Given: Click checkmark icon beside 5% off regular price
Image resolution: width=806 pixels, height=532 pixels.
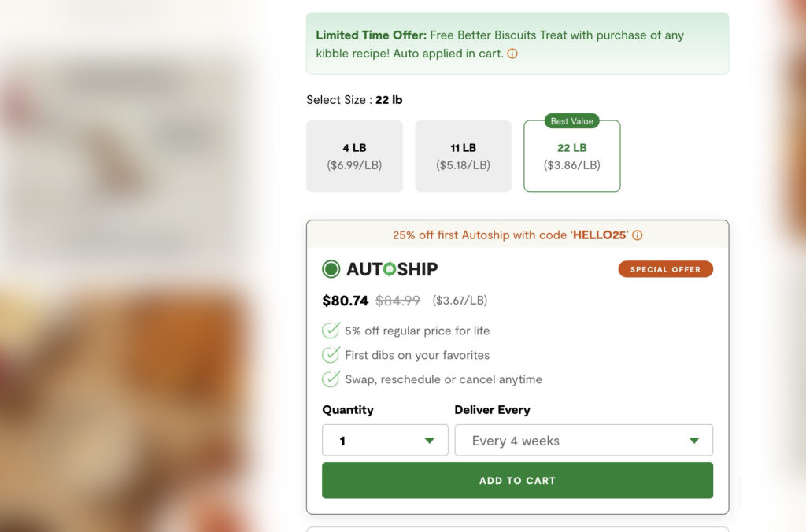Looking at the screenshot, I should (x=331, y=331).
